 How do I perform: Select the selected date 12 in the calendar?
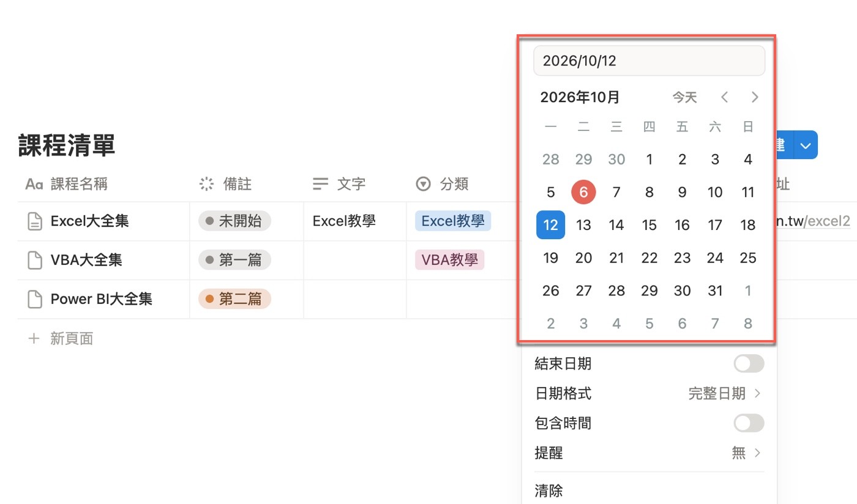(x=551, y=225)
